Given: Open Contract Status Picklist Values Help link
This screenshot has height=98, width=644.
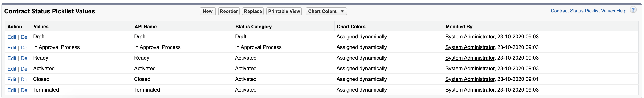Looking at the screenshot, I should 588,11.
